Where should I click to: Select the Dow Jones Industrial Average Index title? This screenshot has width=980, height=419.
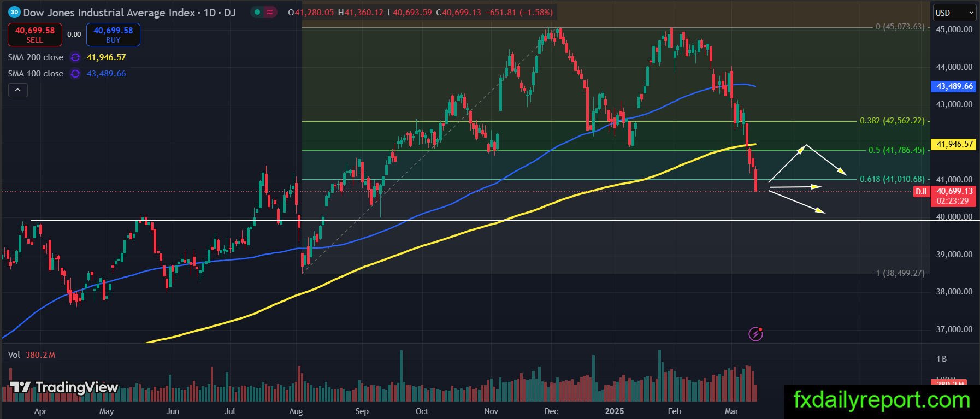[x=109, y=12]
